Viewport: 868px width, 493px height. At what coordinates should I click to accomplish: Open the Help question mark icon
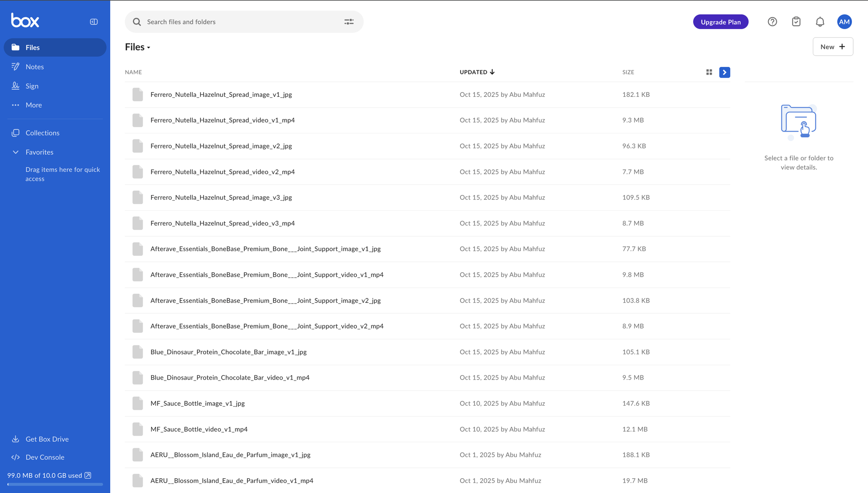[x=772, y=22]
